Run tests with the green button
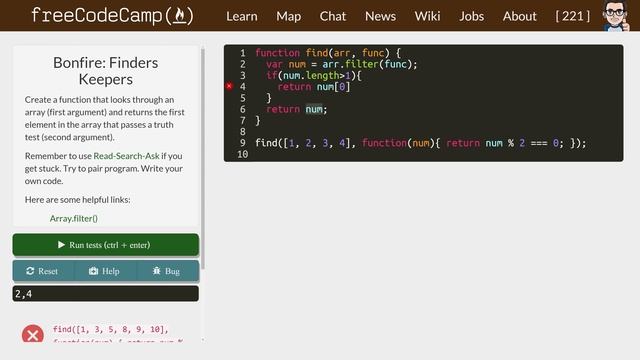 [x=106, y=245]
